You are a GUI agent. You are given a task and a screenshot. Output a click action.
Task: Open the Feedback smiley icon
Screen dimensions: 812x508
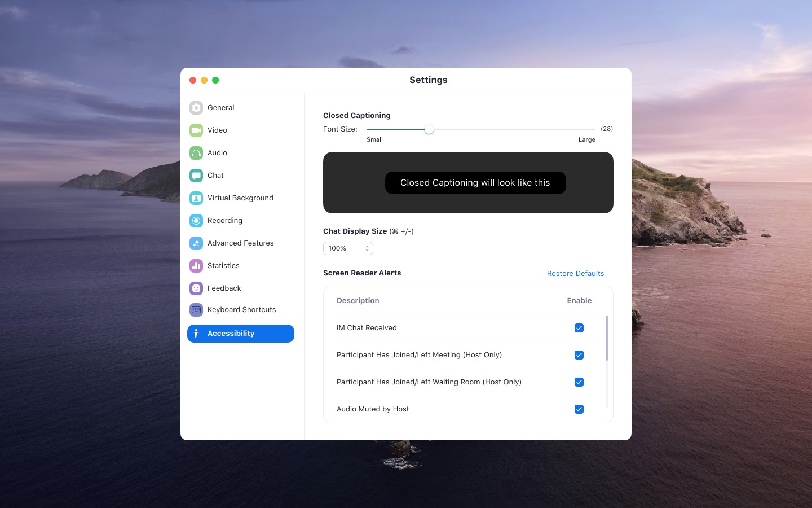[x=196, y=288]
